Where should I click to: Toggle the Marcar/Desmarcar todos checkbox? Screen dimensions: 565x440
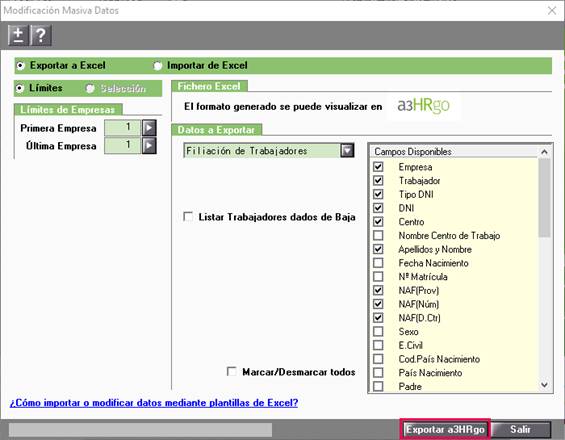point(231,372)
